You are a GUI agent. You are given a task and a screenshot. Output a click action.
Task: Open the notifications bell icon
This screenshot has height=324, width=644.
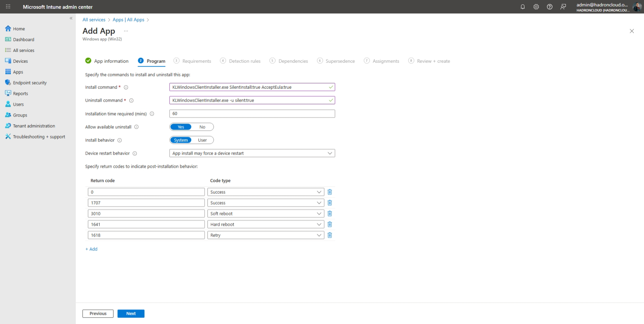point(523,7)
